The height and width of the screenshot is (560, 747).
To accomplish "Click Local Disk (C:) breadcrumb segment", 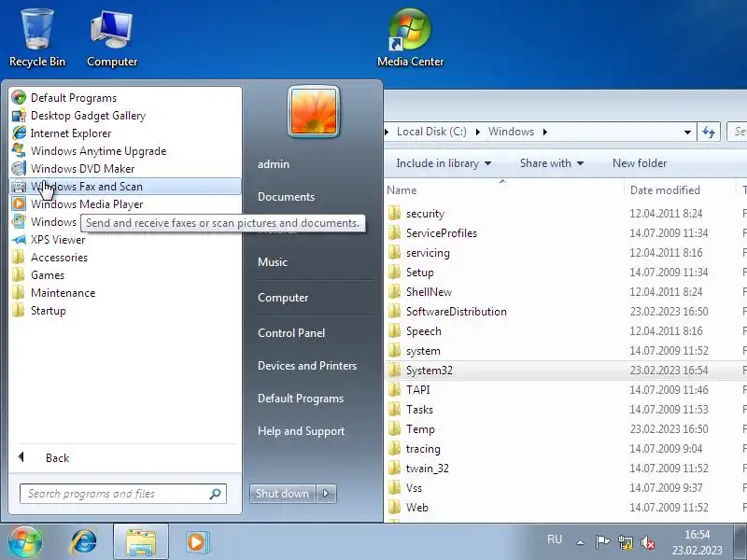I will click(x=431, y=132).
